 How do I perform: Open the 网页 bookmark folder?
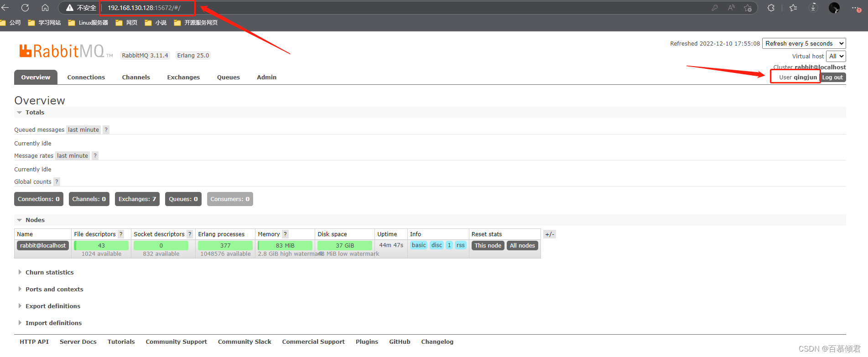click(x=126, y=23)
